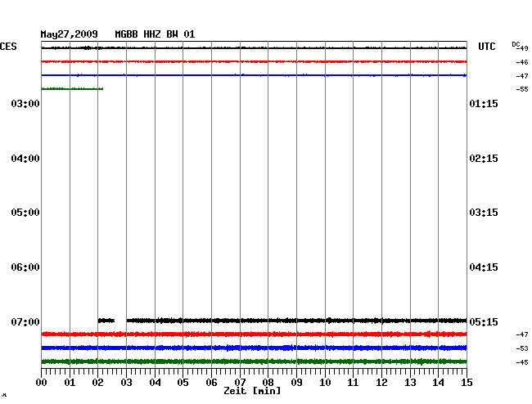Click the short green trace near top
Viewport: 532px width, 404px height.
pyautogui.click(x=72, y=89)
